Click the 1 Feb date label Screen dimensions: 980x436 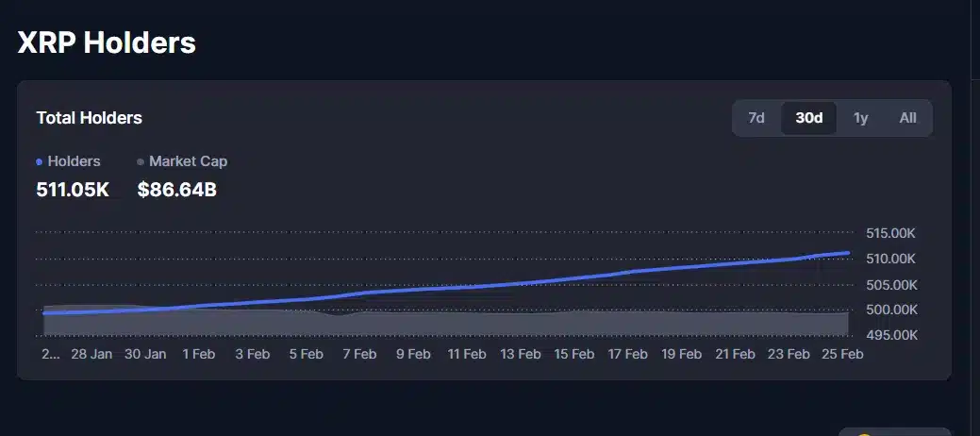point(199,354)
